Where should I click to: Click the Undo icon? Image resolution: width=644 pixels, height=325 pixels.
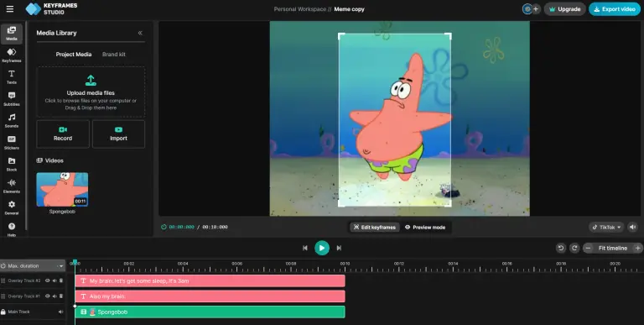(x=561, y=248)
